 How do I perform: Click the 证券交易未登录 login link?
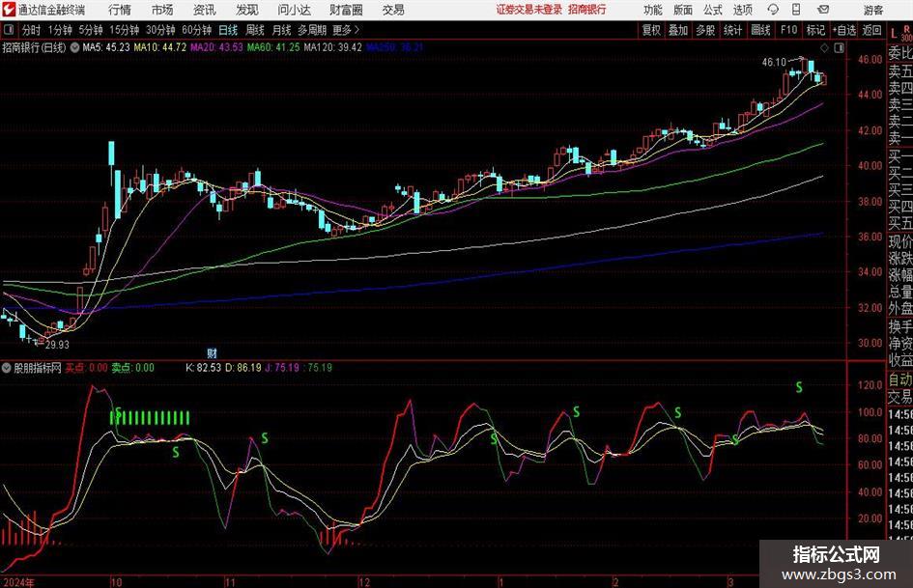tap(528, 10)
